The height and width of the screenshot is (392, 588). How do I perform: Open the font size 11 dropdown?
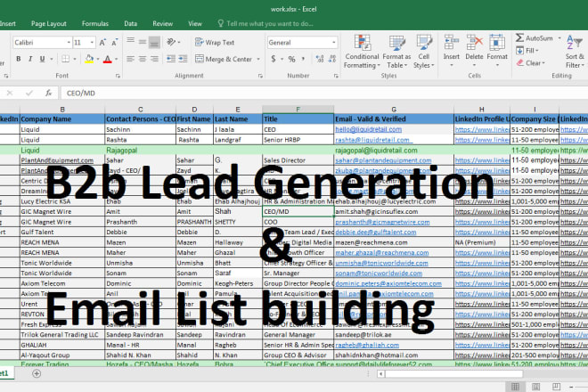(x=92, y=43)
